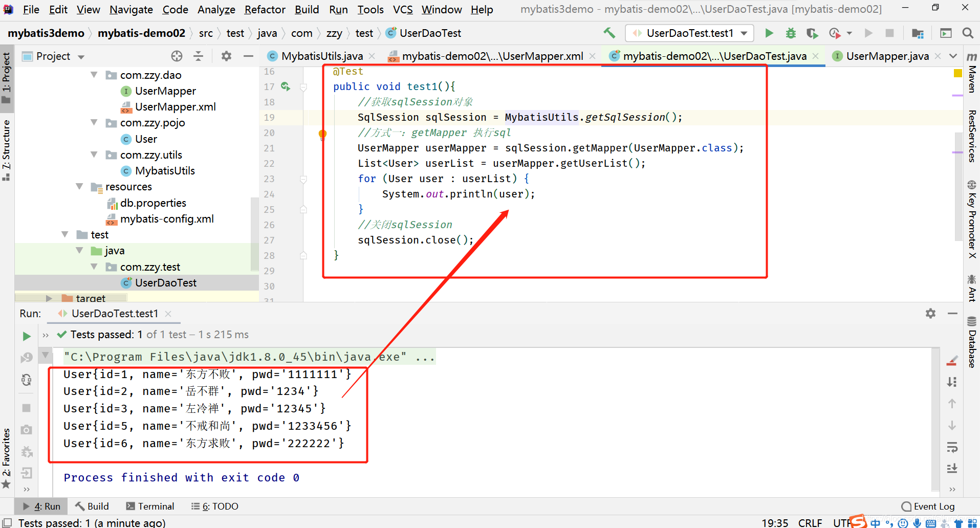Image resolution: width=980 pixels, height=528 pixels.
Task: Open the 6: TODO tool window
Action: pos(215,507)
